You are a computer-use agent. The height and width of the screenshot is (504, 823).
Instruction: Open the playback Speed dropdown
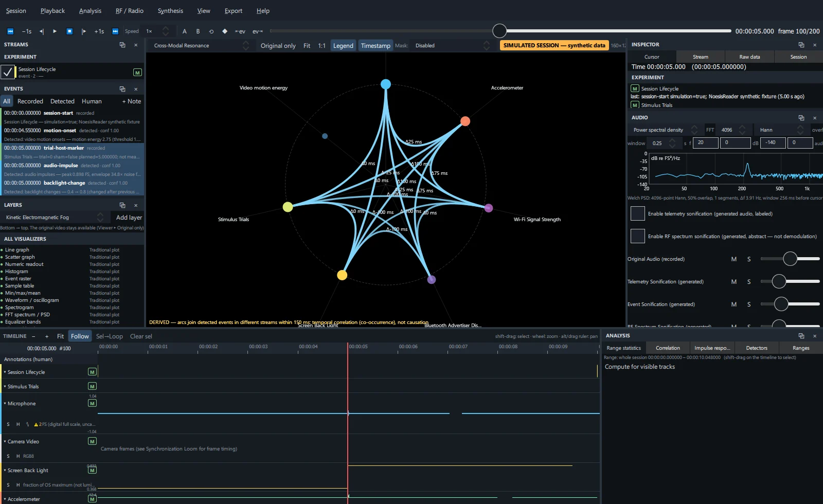point(157,31)
